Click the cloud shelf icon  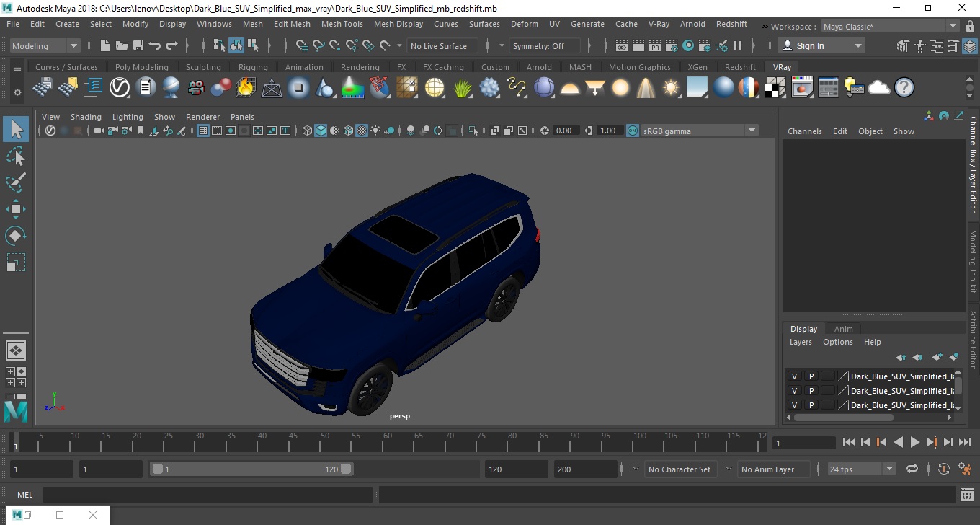point(879,88)
